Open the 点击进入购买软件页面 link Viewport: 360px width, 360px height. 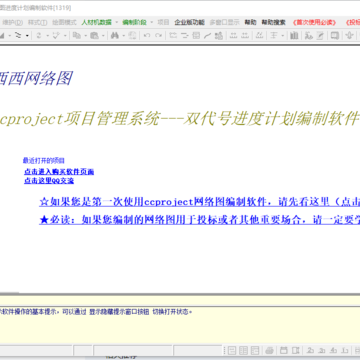pos(59,172)
